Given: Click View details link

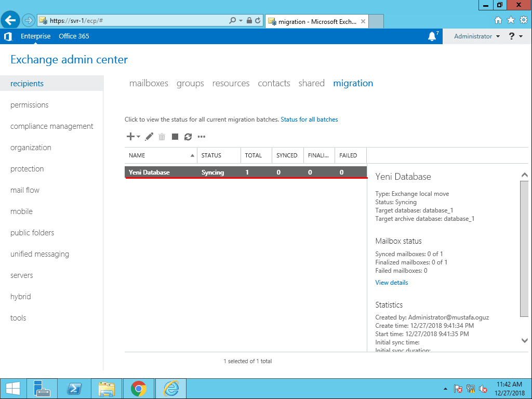Looking at the screenshot, I should pyautogui.click(x=392, y=283).
